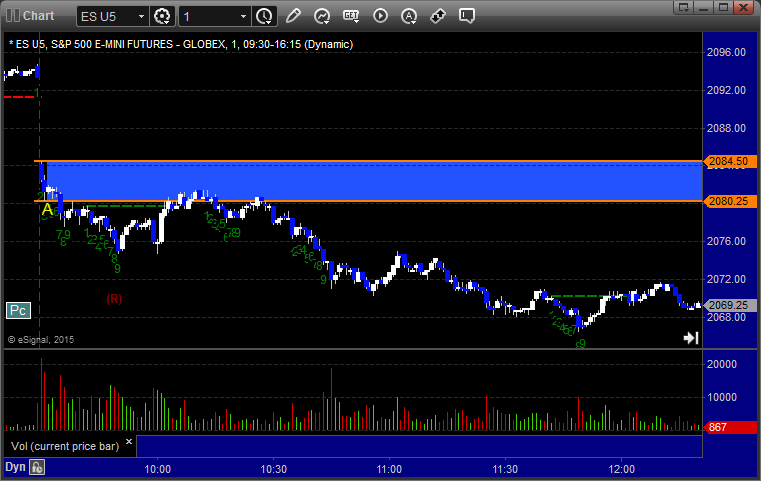The image size is (761, 481).
Task: Toggle the Dyn dynamic time mode
Action: click(x=15, y=467)
